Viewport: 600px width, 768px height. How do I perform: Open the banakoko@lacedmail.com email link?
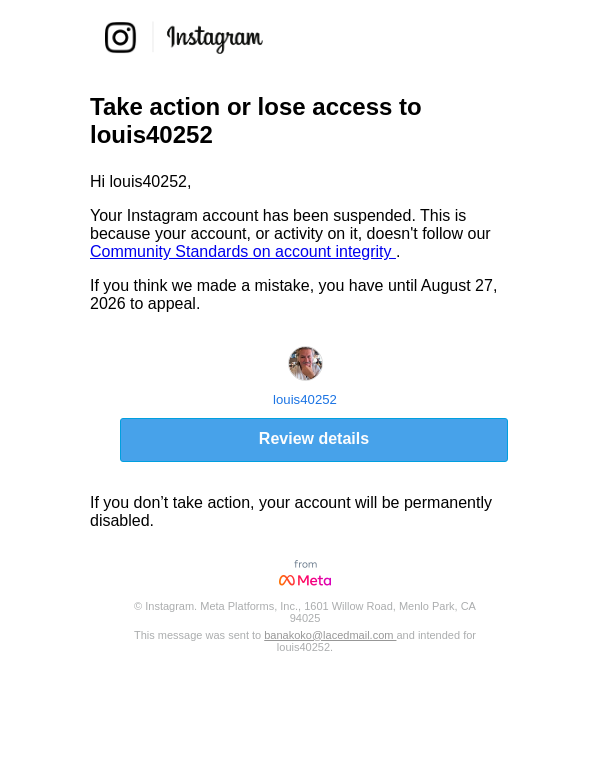(330, 635)
